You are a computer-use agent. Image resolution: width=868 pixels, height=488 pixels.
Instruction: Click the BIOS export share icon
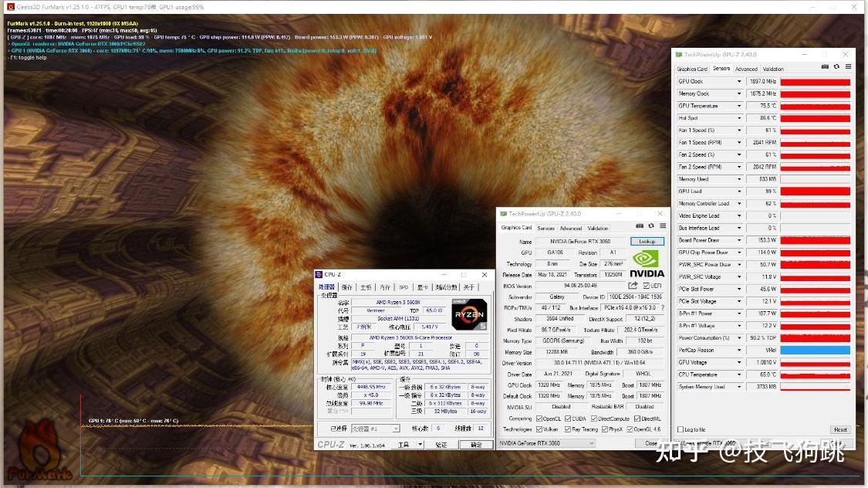633,285
